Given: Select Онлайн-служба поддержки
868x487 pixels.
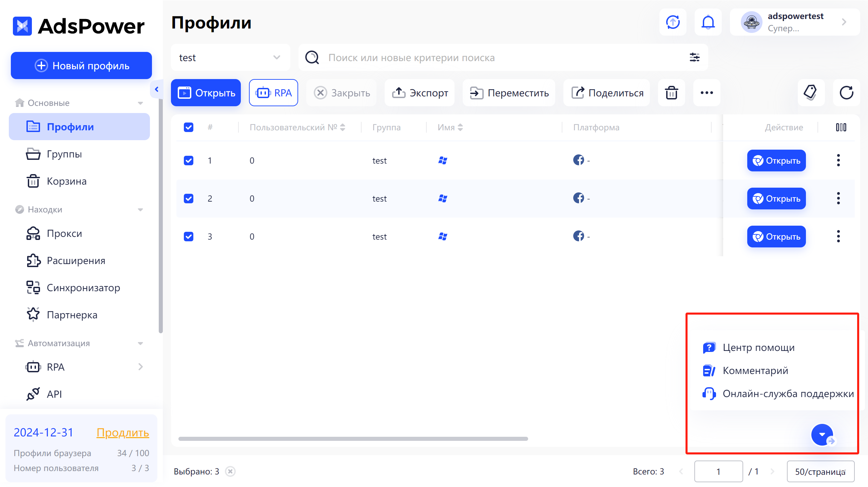Looking at the screenshot, I should [x=778, y=394].
